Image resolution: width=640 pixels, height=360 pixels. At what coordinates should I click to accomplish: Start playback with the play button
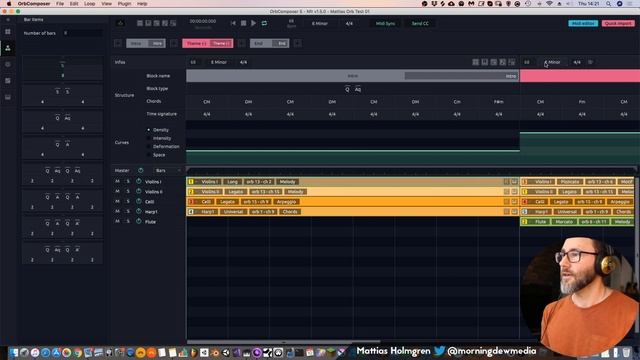click(x=253, y=23)
